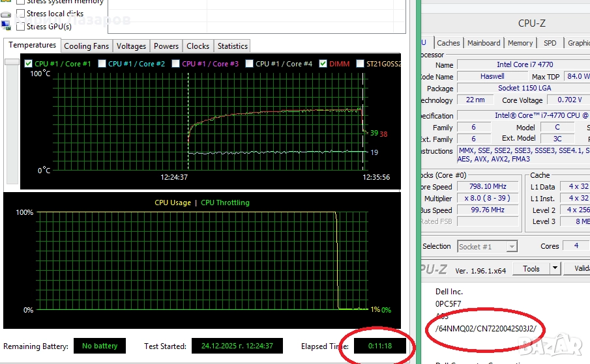Open the Mainboard tab in CPU-Z
This screenshot has width=590, height=364.
pos(484,43)
